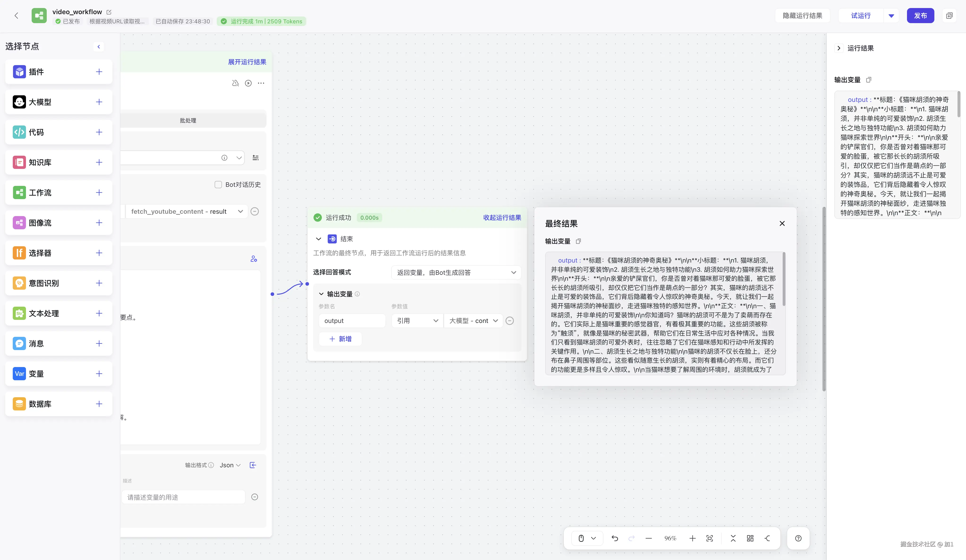This screenshot has width=966, height=560.
Task: Collapse the 选择节点 sidebar panel
Action: (x=98, y=47)
